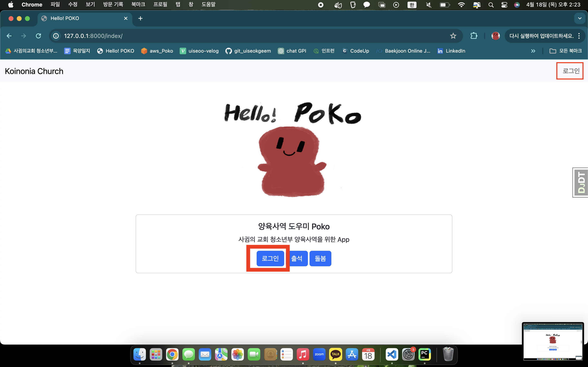Open the Chrome extensions puzzle icon
The height and width of the screenshot is (367, 588).
tap(473, 36)
